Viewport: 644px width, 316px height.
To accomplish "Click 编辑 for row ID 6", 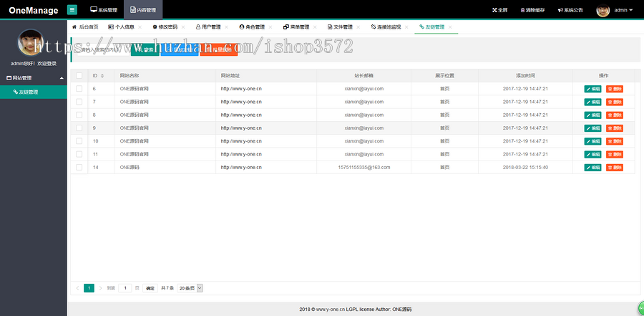I will (x=592, y=89).
